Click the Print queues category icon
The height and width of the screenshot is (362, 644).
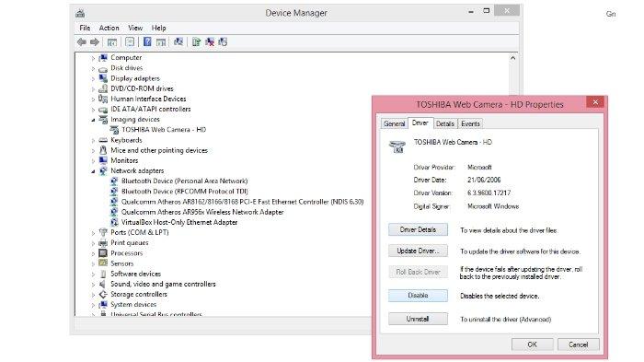tap(103, 243)
